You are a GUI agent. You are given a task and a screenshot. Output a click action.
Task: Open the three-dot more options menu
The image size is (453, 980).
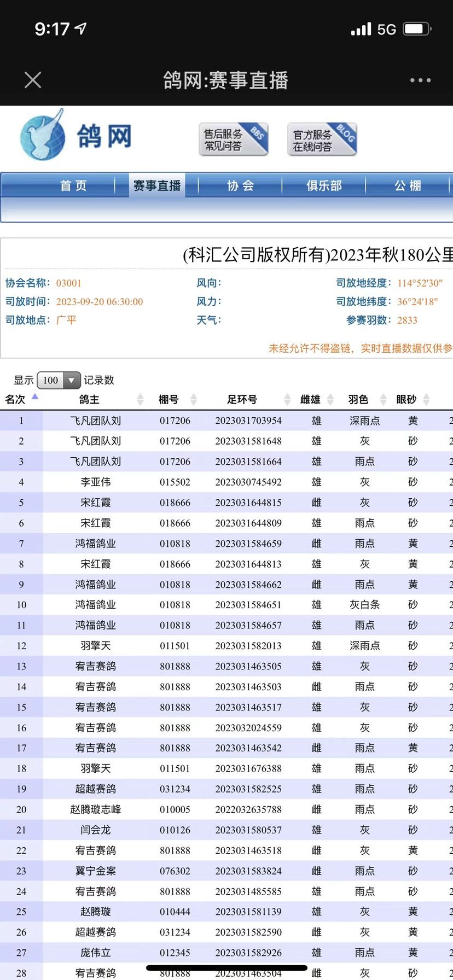pos(420,80)
